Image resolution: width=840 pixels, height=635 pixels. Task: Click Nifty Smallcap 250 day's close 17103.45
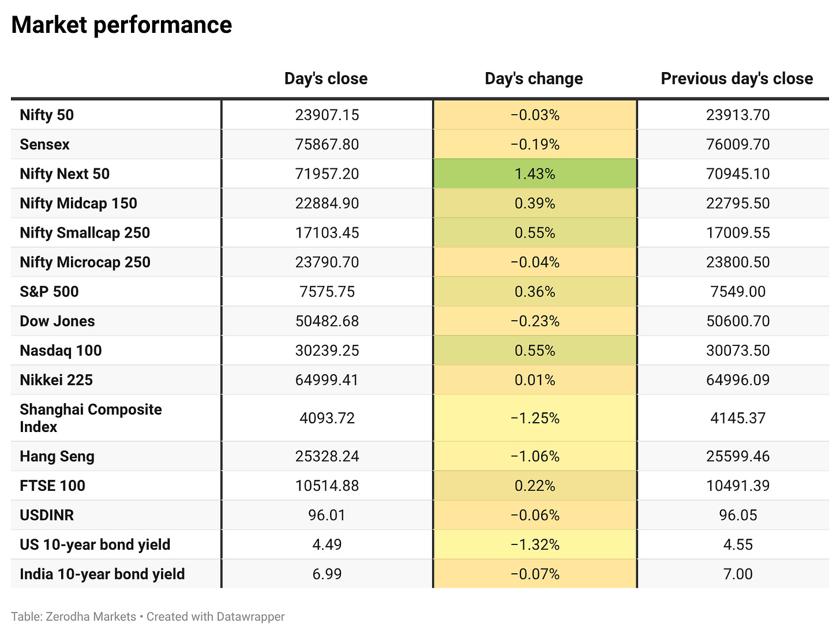point(327,232)
